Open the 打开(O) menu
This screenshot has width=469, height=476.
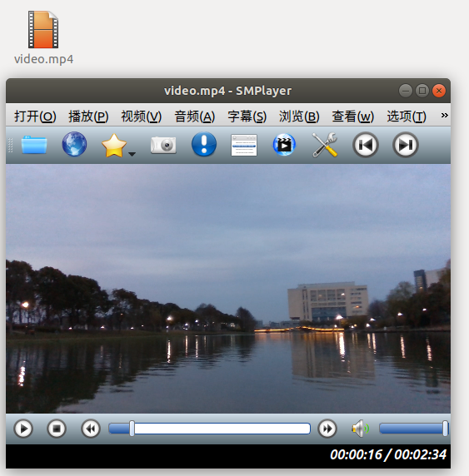pos(35,117)
